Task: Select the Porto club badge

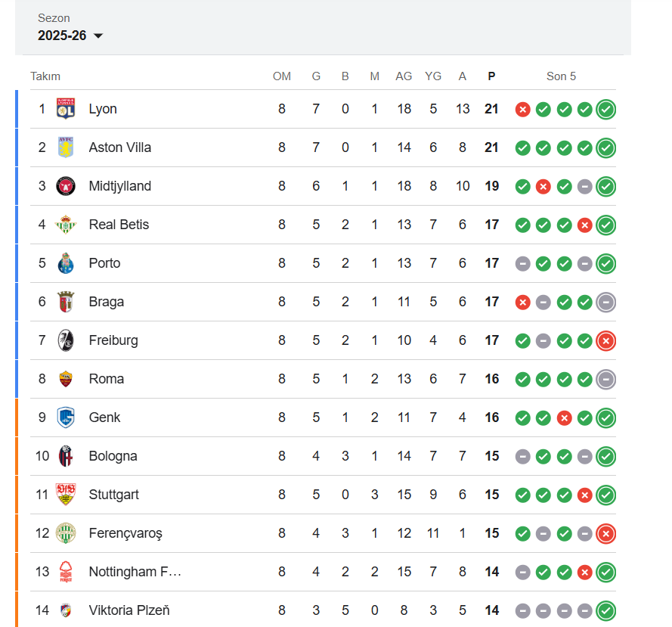Action: click(x=66, y=263)
